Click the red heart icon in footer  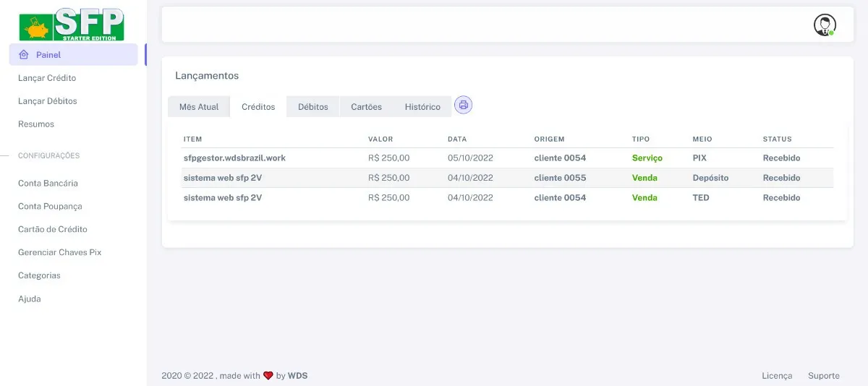pyautogui.click(x=268, y=376)
